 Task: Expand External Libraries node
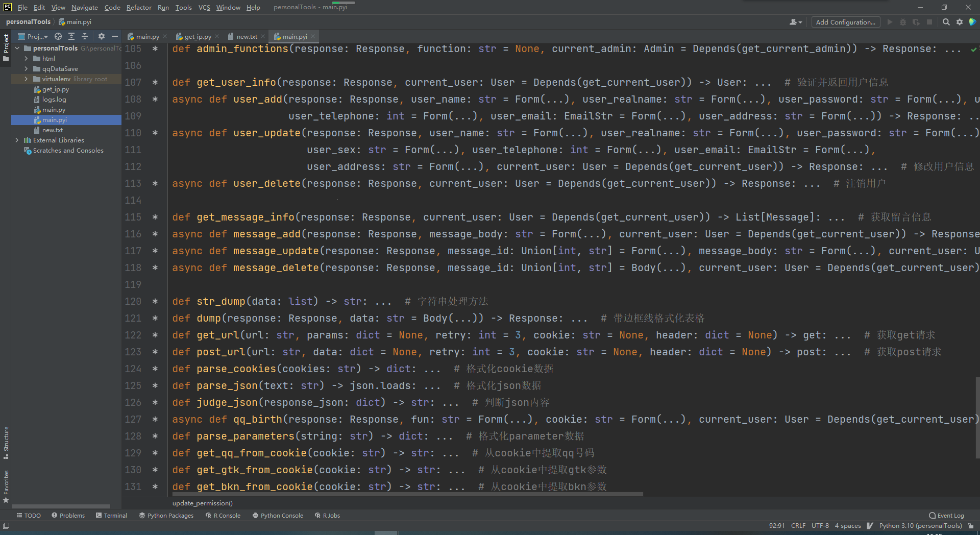click(x=17, y=140)
